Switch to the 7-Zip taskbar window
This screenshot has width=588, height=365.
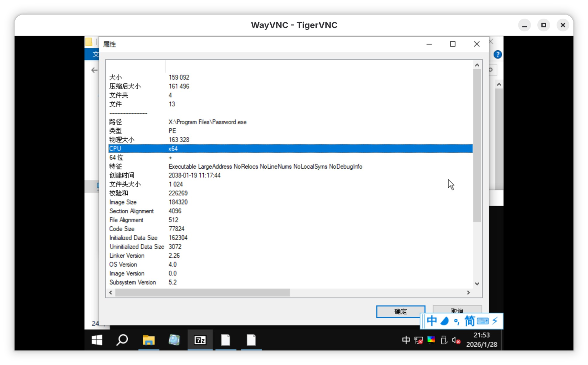(x=200, y=340)
